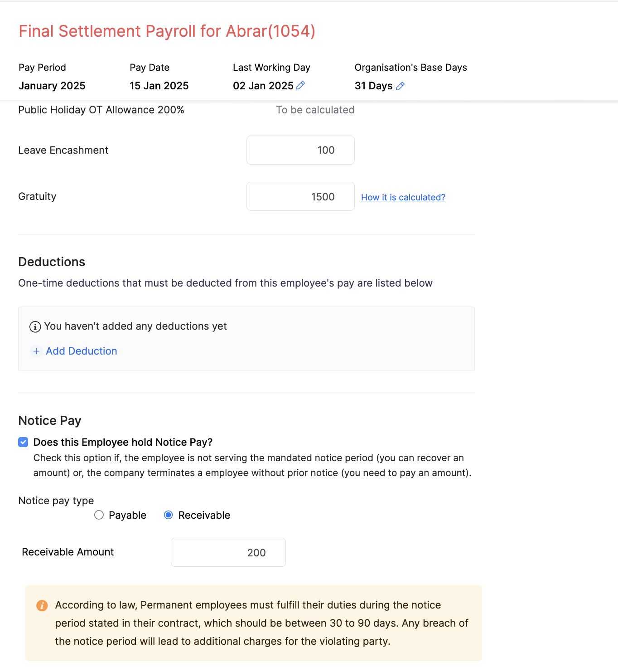Viewport: 618px width, 672px height.
Task: Open the 'How it is calculated?' link
Action: (403, 197)
